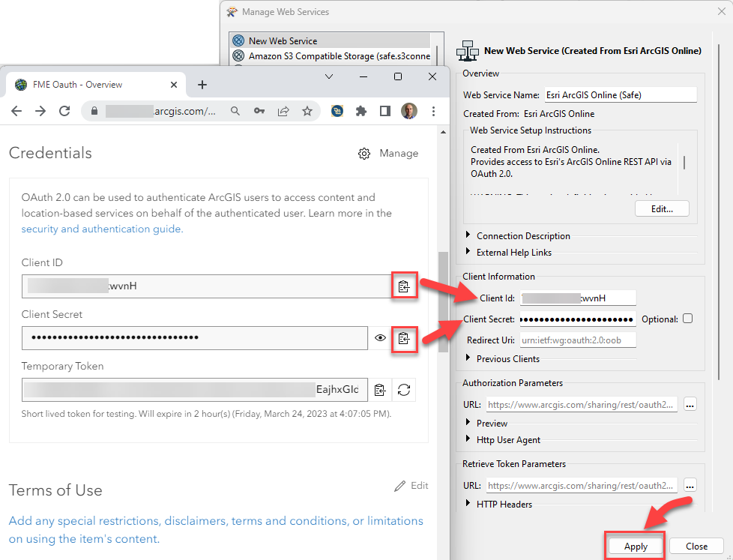
Task: Open the browser three-dot menu
Action: pyautogui.click(x=434, y=110)
